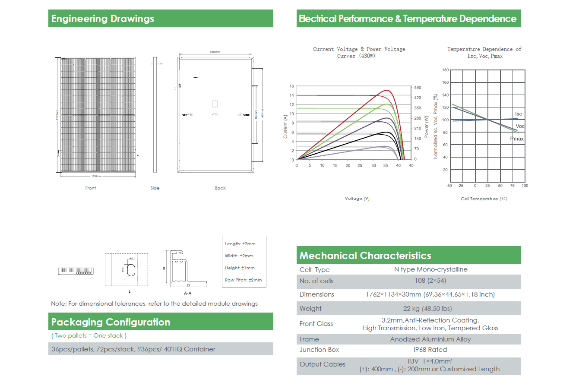579x392 pixels.
Task: Click the "Length: ±2mm" tolerance
Action: [240, 244]
